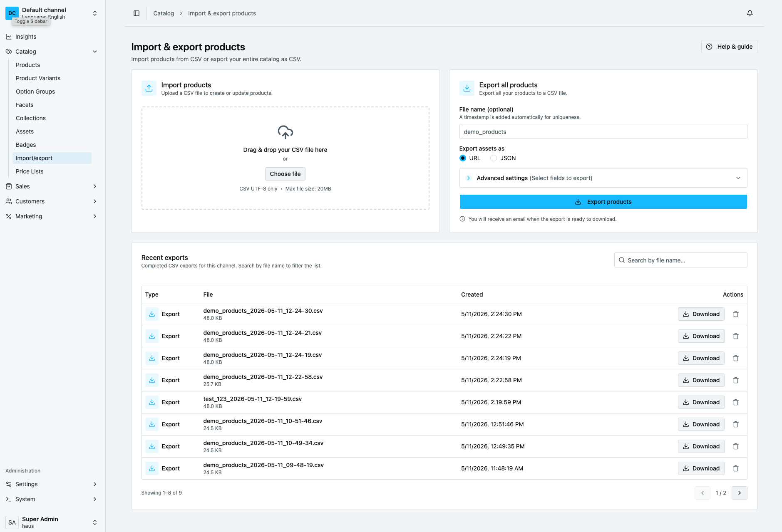782x532 pixels.
Task: Click export type icon for test_123 row
Action: coord(152,402)
